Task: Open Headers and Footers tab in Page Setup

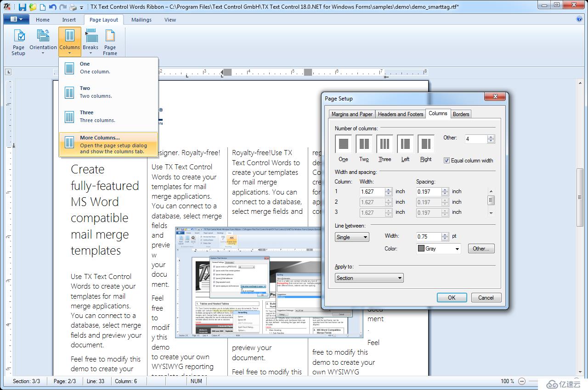Action: [x=401, y=114]
